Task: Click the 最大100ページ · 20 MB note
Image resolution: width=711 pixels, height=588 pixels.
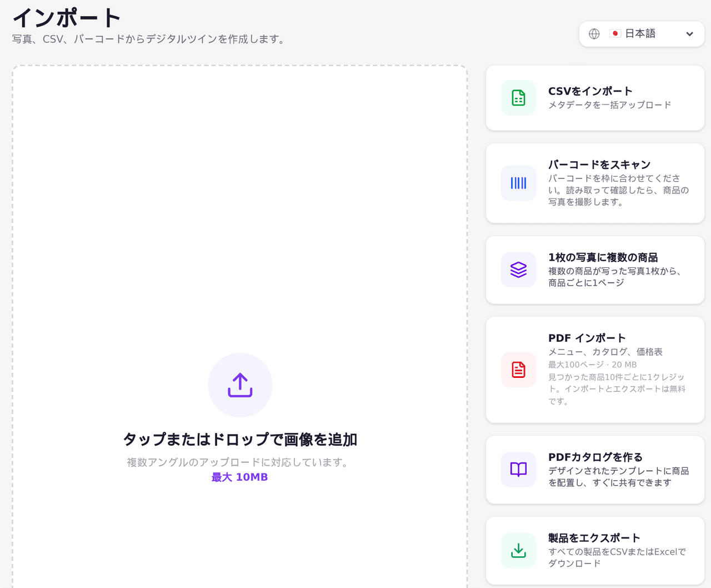Action: (x=593, y=365)
